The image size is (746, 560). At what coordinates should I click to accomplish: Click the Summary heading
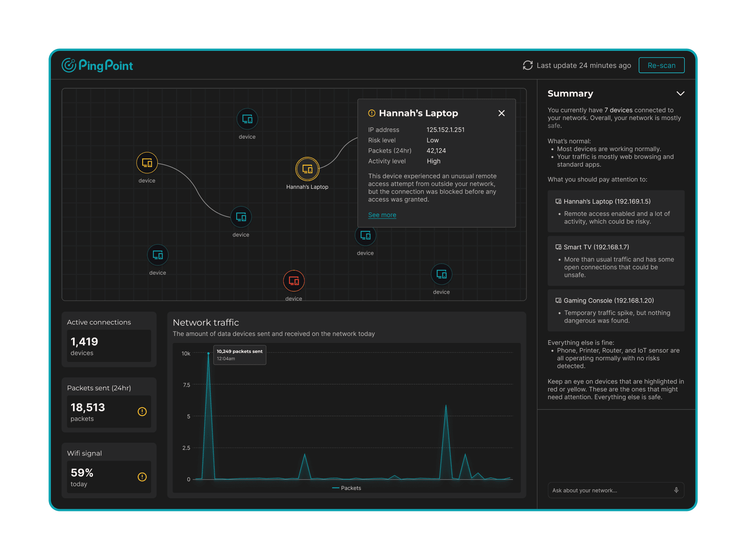click(570, 94)
